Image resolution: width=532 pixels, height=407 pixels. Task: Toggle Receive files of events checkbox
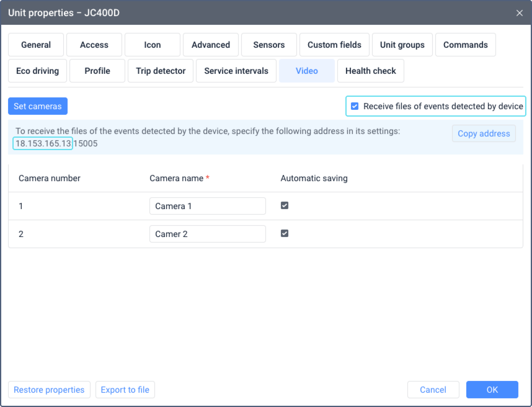click(355, 106)
